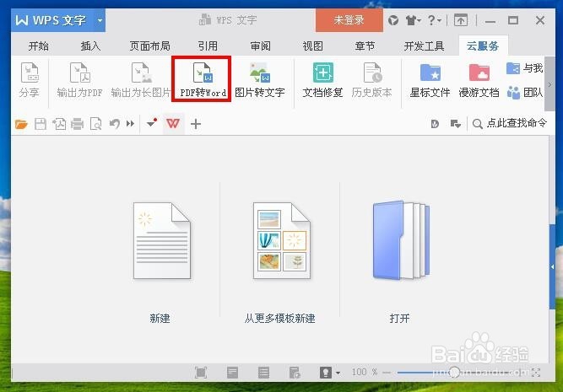Screen dimensions: 563x392
Task: Click the feedback icon beside 未登录
Action: tap(393, 20)
